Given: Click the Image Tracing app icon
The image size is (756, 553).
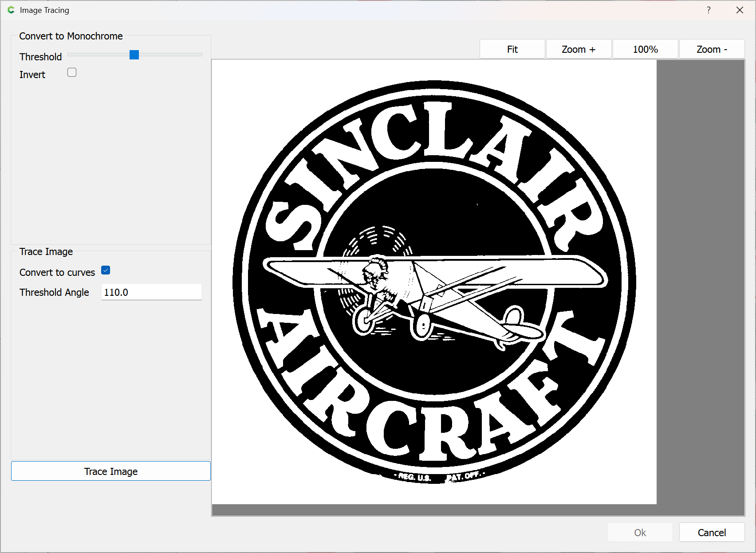Looking at the screenshot, I should [x=11, y=10].
